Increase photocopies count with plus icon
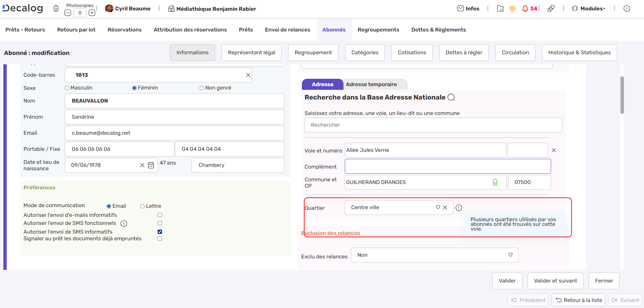The width and height of the screenshot is (644, 308). [x=92, y=13]
